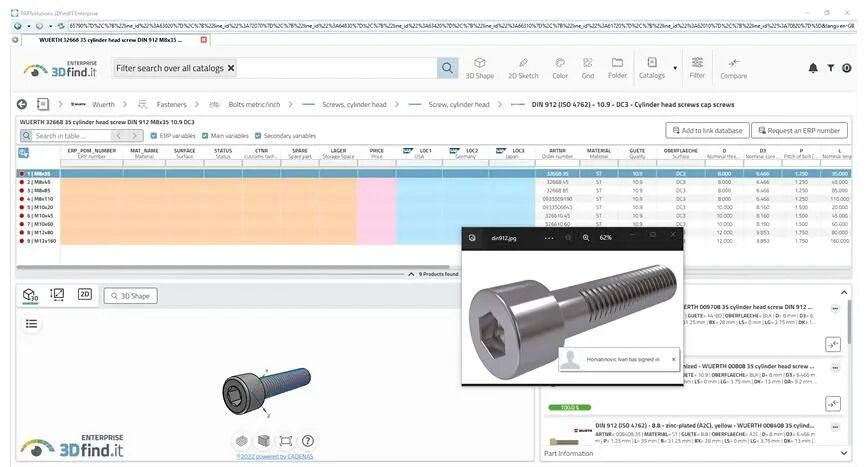
Task: Click the Request an ERP number button
Action: [x=799, y=131]
